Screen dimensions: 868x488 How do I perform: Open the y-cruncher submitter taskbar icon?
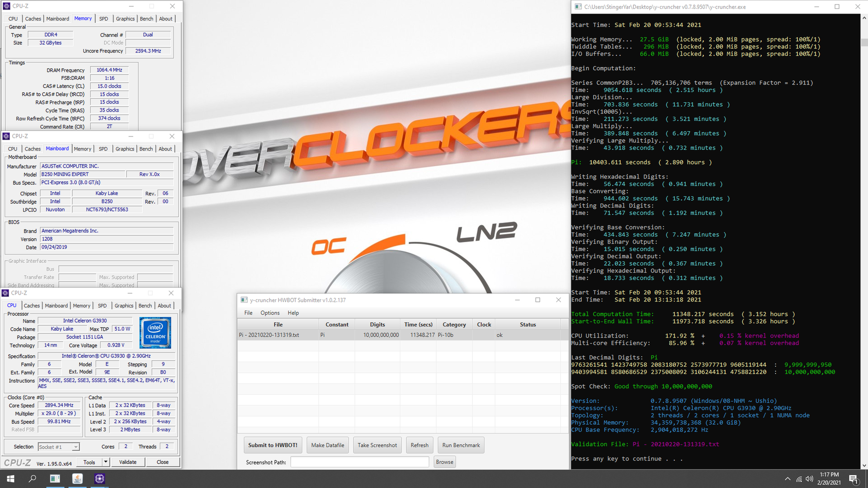click(55, 479)
